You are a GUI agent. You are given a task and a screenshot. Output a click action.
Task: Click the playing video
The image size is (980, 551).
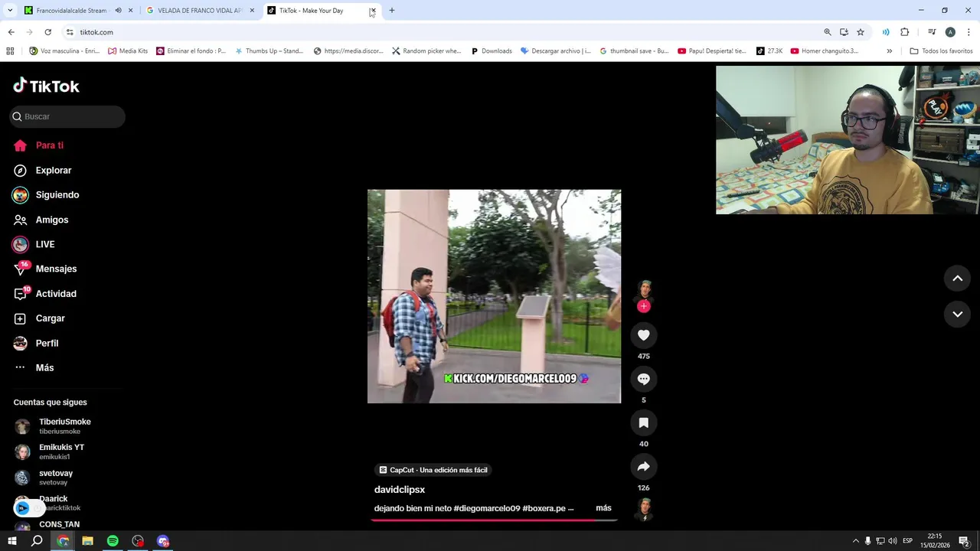494,296
